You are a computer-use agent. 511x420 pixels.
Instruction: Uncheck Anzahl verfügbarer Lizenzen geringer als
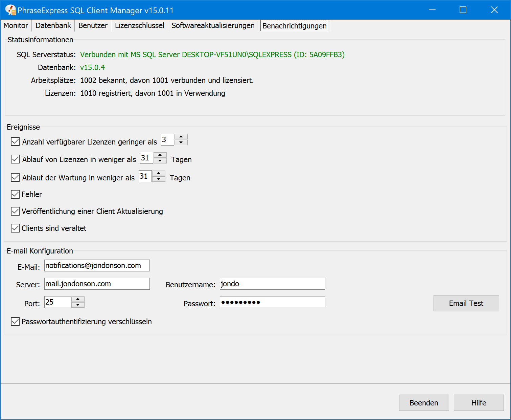click(x=15, y=141)
